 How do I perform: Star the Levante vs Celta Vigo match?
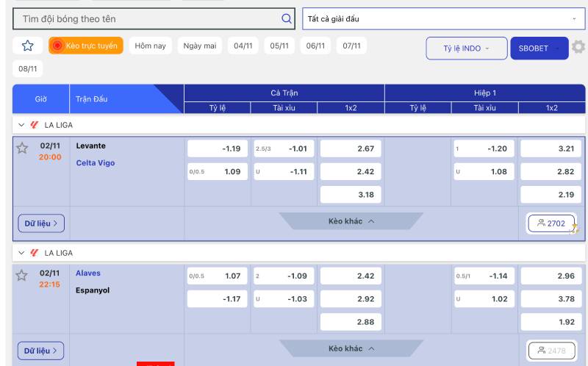[x=22, y=148]
